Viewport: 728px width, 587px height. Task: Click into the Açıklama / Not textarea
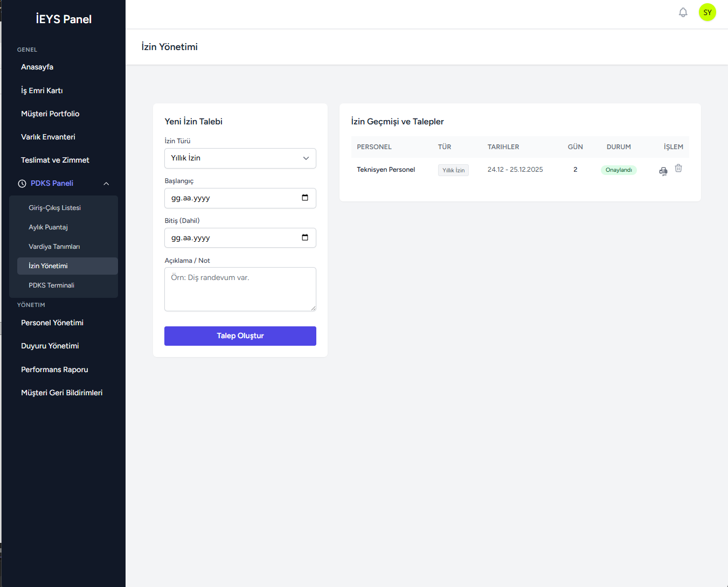point(240,289)
